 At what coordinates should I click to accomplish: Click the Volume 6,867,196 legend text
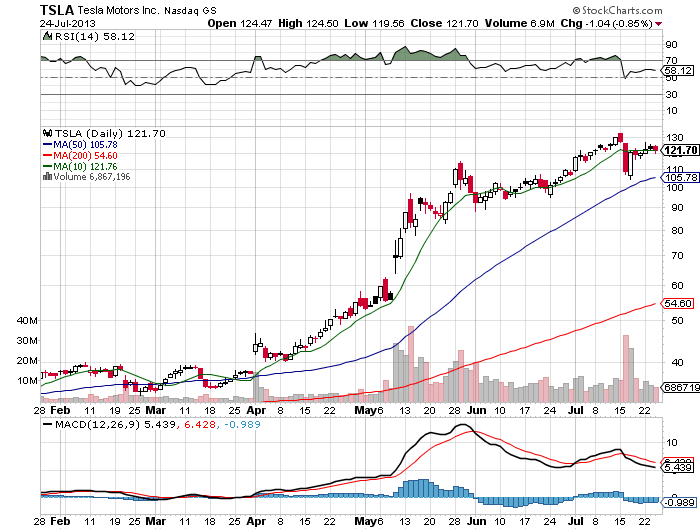click(x=92, y=177)
